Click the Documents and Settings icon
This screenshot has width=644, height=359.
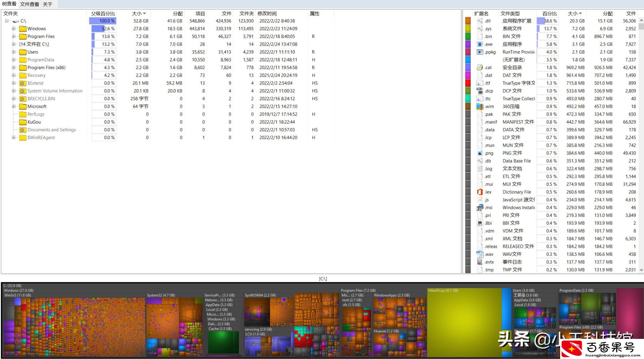23,130
